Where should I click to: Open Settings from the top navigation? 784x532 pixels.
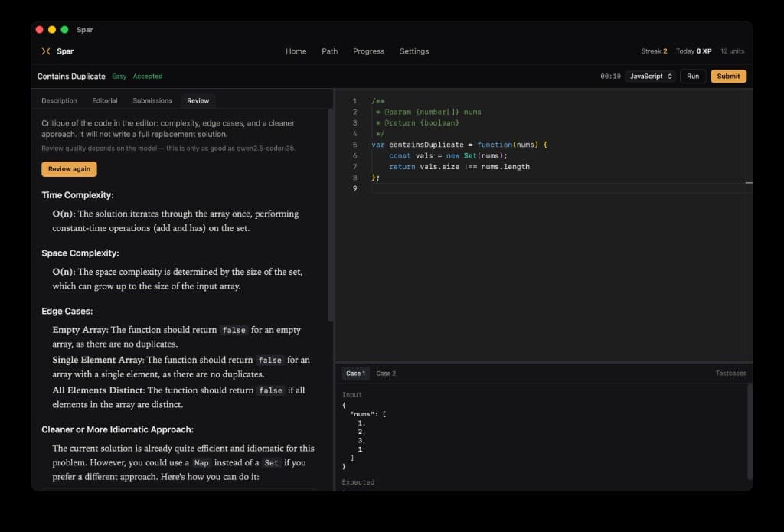click(414, 51)
